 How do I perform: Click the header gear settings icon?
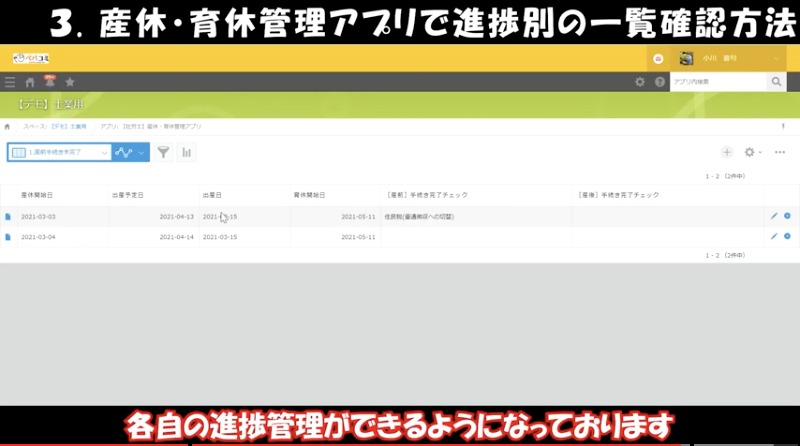(640, 82)
